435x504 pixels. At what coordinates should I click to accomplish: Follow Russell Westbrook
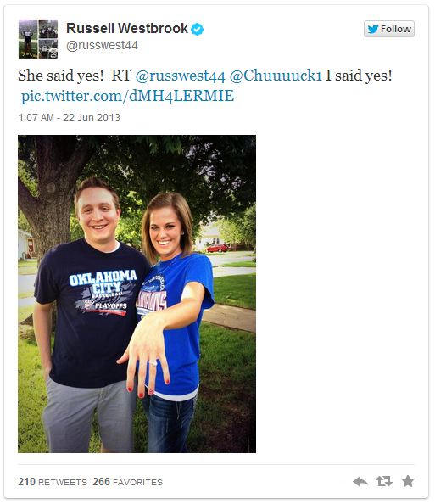(x=389, y=29)
